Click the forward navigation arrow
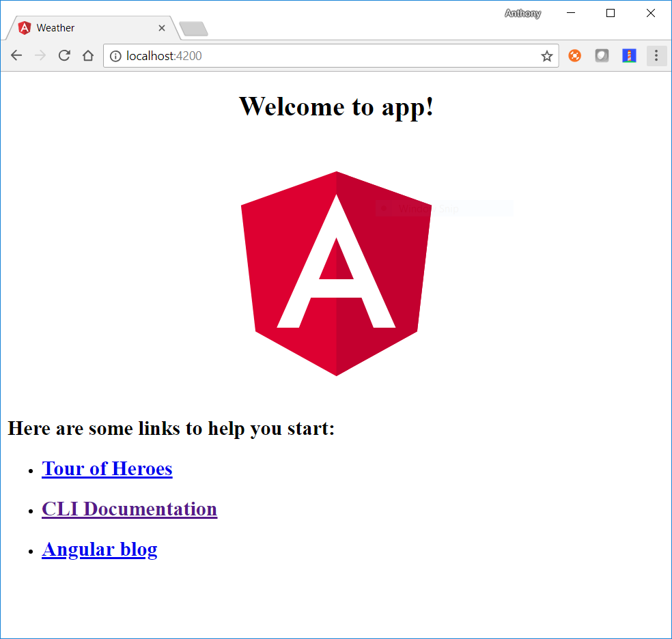 click(x=40, y=56)
